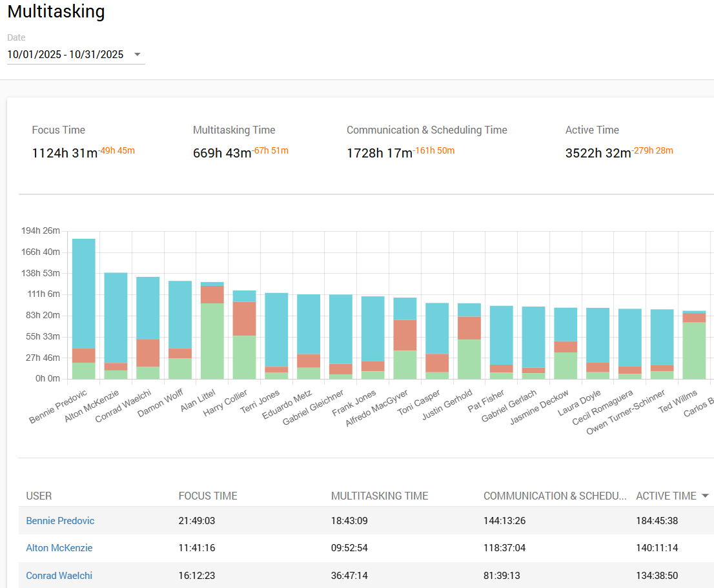Sort by Active Time descending arrow icon
Image resolution: width=714 pixels, height=588 pixels.
pos(705,496)
